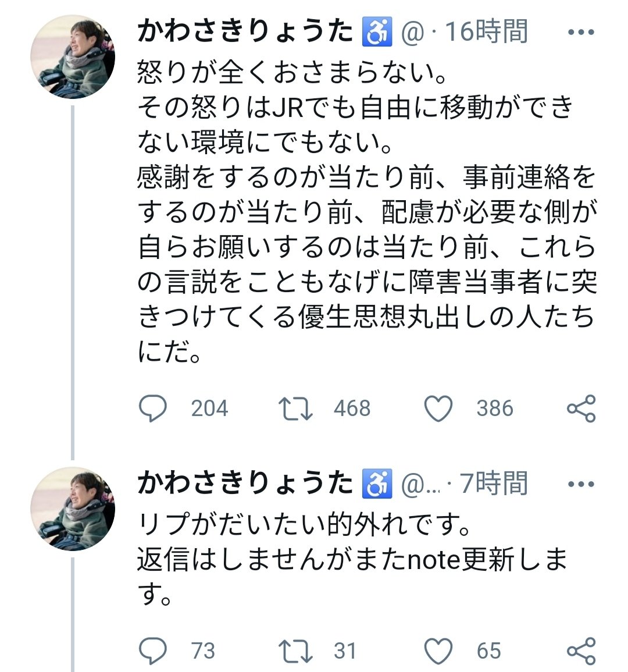The height and width of the screenshot is (672, 628).
Task: Like the first tweet with 386 likes
Action: coord(438,408)
